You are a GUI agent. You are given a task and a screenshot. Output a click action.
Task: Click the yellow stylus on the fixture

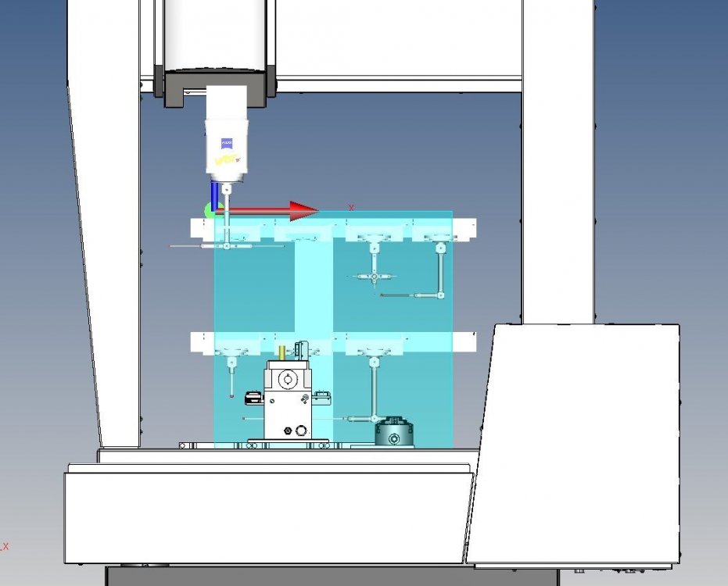click(282, 352)
